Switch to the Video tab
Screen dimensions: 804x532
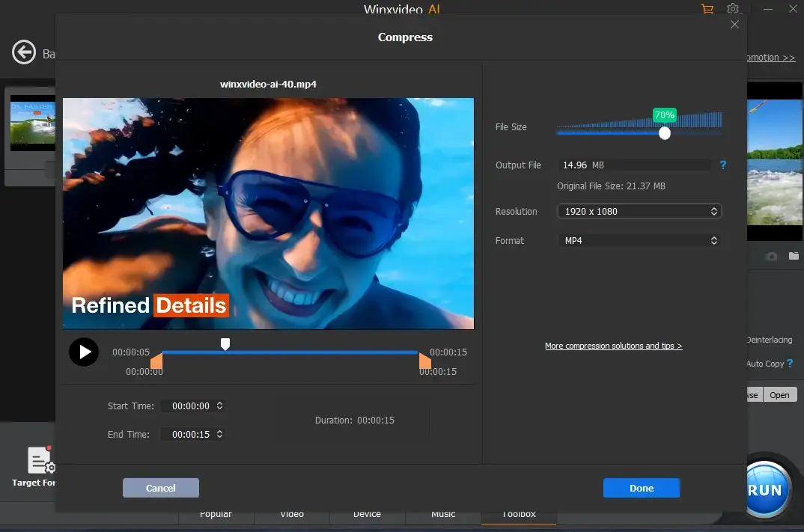click(x=292, y=514)
